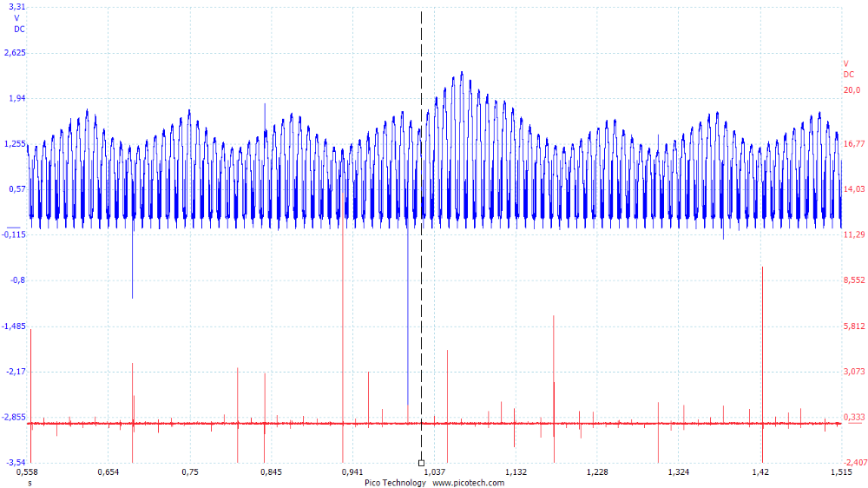The width and height of the screenshot is (868, 488).
Task: Click the -3,54 blue axis minimum value
Action: pyautogui.click(x=15, y=462)
